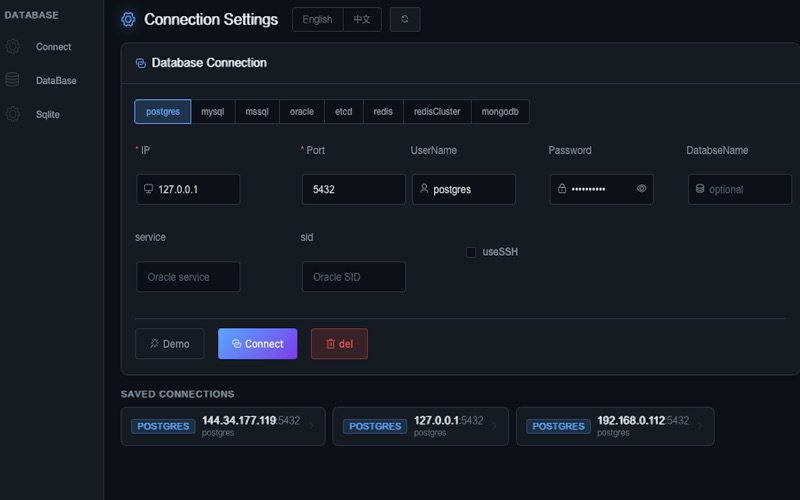800x500 pixels.
Task: Select the mongodb database tab
Action: click(500, 111)
